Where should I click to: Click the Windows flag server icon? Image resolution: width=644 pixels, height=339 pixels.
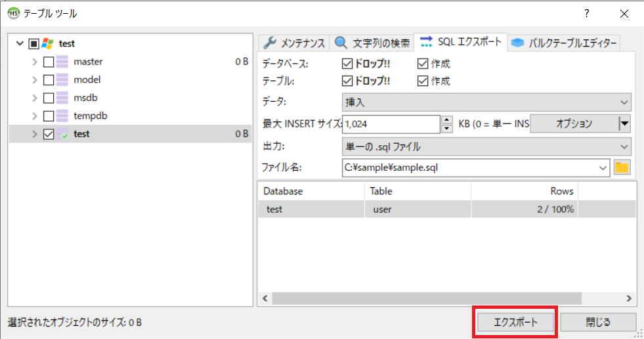coord(48,43)
